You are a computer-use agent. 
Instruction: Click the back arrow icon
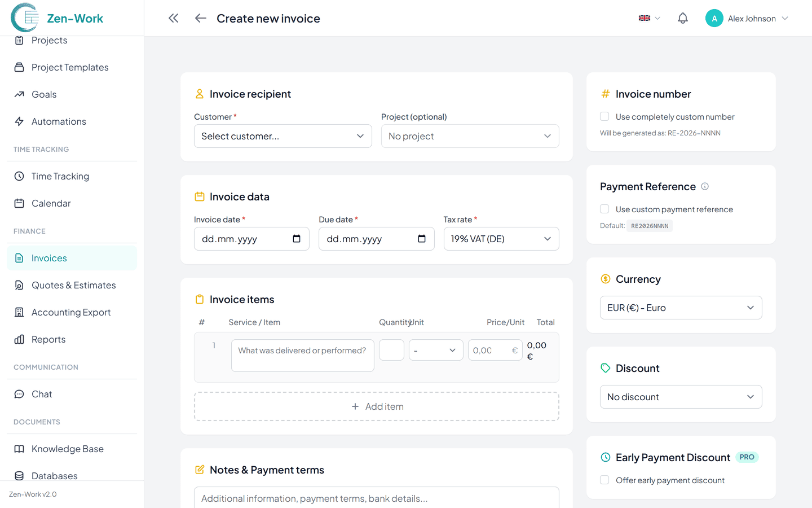tap(200, 18)
